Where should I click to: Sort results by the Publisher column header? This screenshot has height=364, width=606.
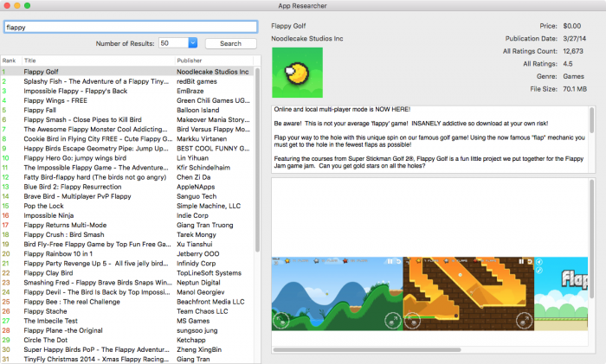click(x=212, y=61)
